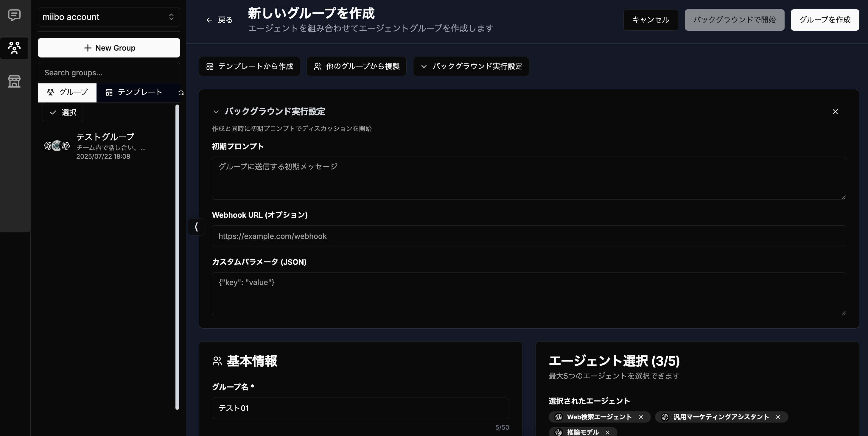
Task: Go back with the 戻る arrow link
Action: tap(219, 20)
